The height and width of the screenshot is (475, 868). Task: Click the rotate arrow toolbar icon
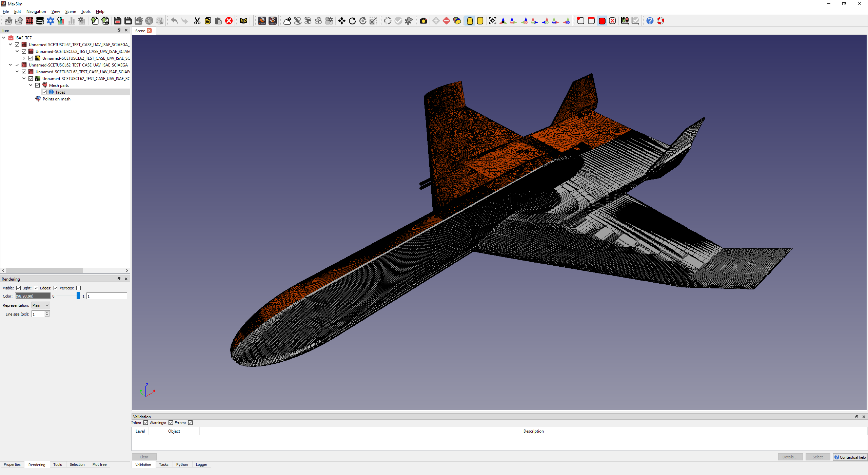tap(352, 21)
